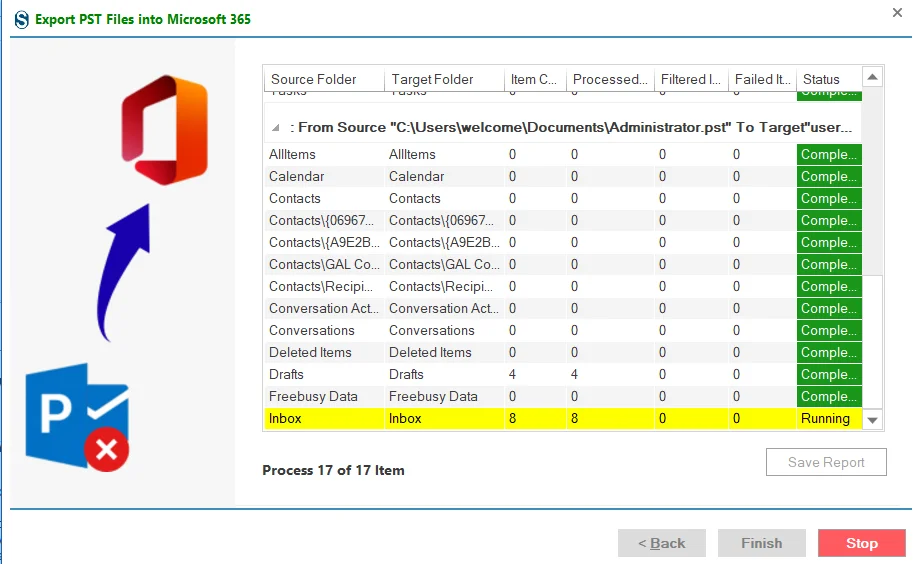The image size is (913, 564).
Task: Select the Contacts\{06967... source row
Action: pos(324,221)
